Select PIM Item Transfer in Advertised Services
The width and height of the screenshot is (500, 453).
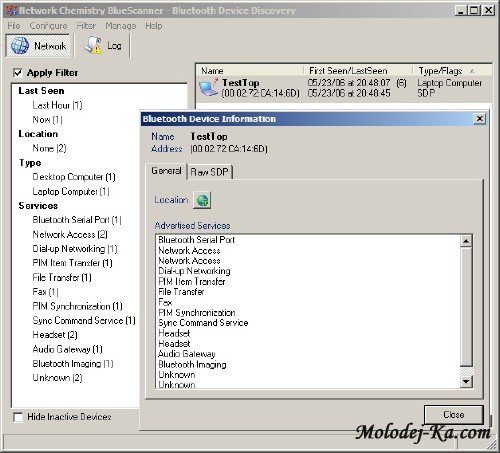192,281
